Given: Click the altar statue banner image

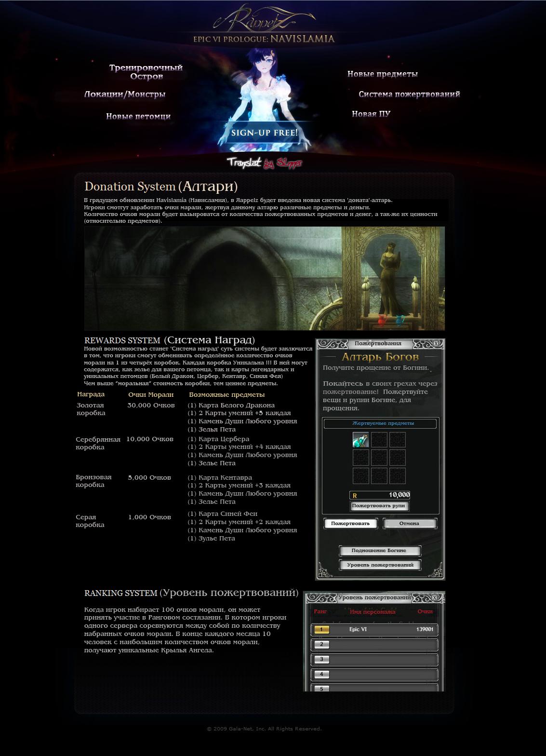Looking at the screenshot, I should [x=264, y=278].
